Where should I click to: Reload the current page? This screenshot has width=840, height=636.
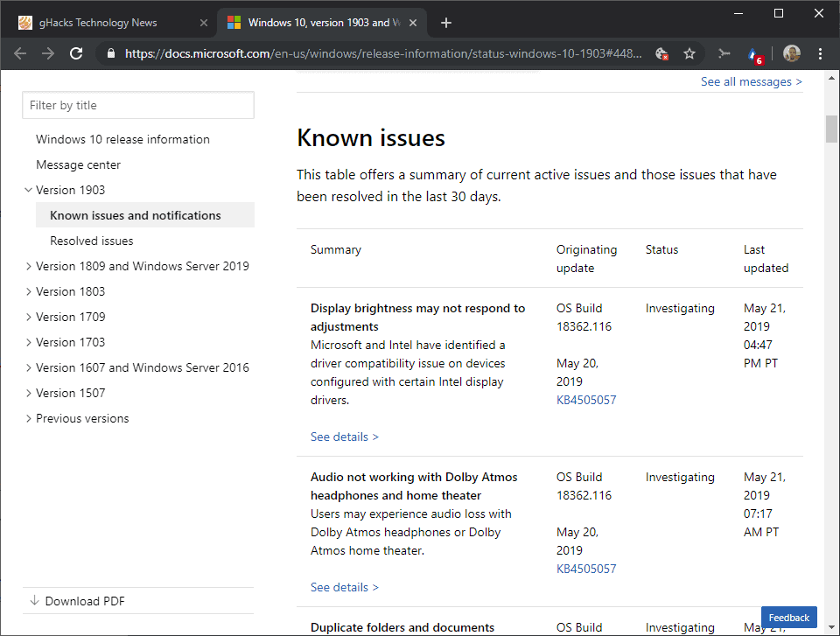(76, 53)
